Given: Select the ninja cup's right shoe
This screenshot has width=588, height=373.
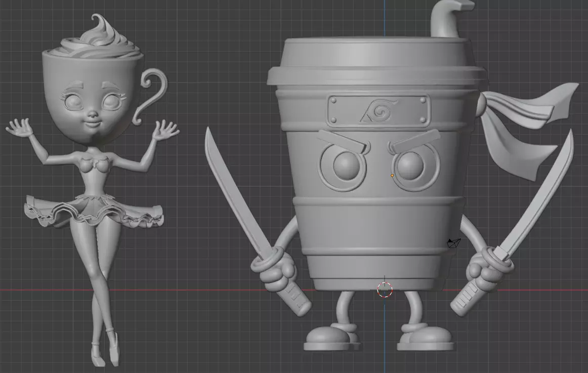Looking at the screenshot, I should click(427, 337).
